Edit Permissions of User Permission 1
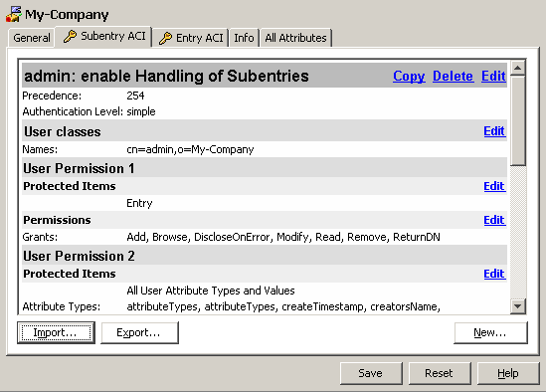This screenshot has height=392, width=546. [x=494, y=220]
